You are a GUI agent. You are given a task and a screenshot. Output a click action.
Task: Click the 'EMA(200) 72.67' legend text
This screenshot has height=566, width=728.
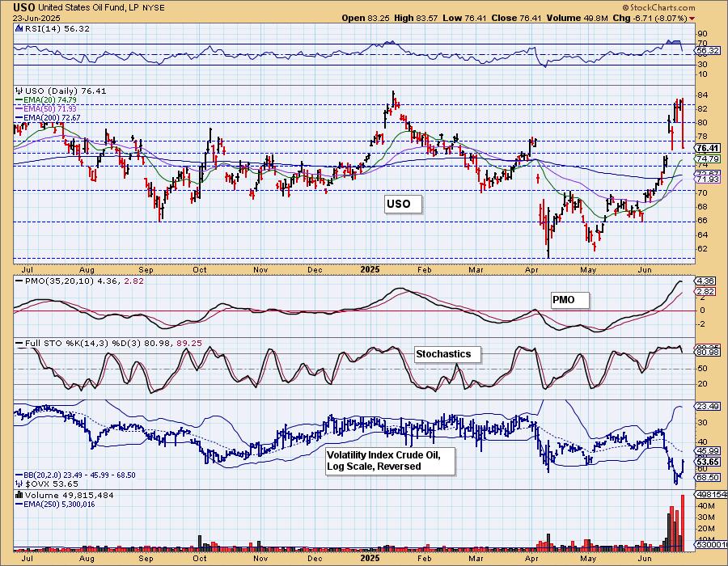pyautogui.click(x=53, y=118)
